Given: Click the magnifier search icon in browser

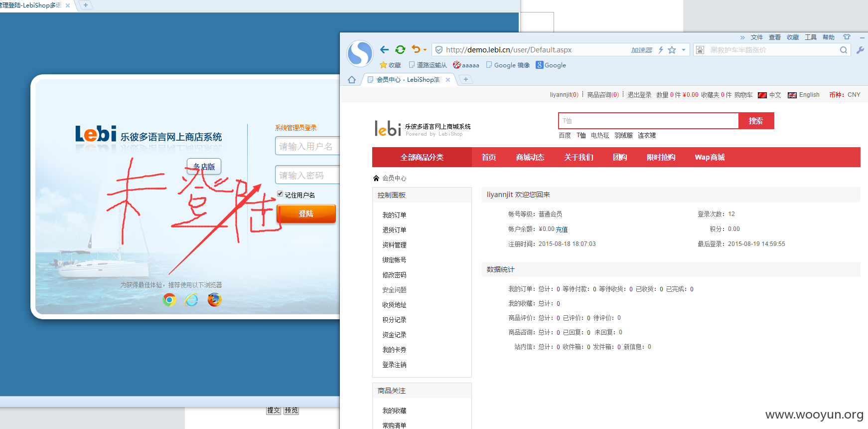Looking at the screenshot, I should pos(844,50).
